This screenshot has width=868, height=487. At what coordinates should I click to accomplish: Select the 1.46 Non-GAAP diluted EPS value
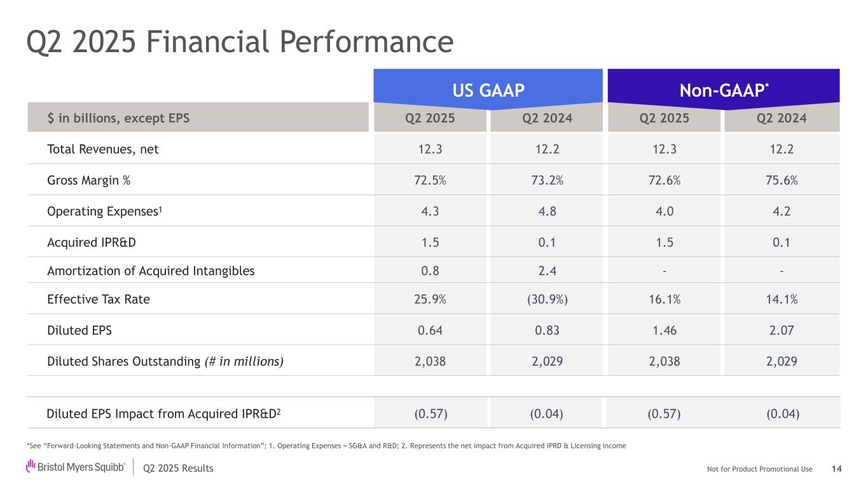click(x=664, y=330)
